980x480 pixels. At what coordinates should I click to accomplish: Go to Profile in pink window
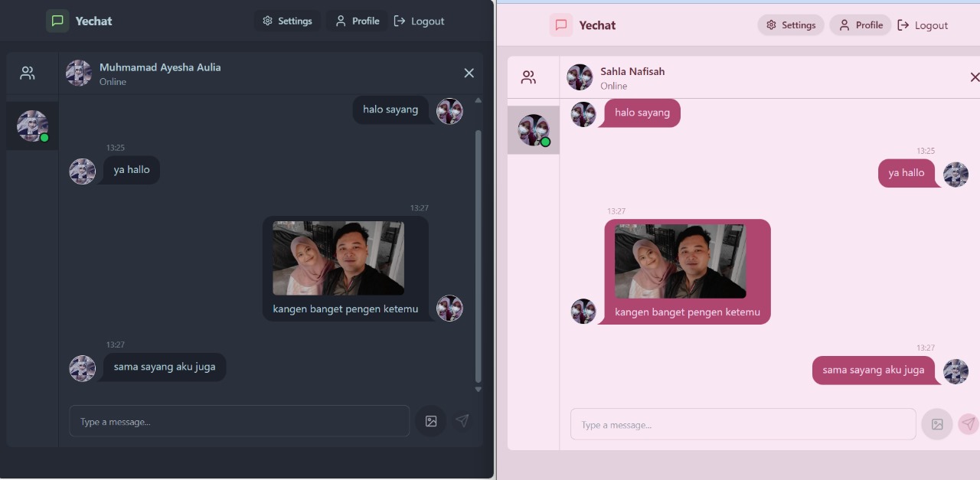tap(861, 25)
